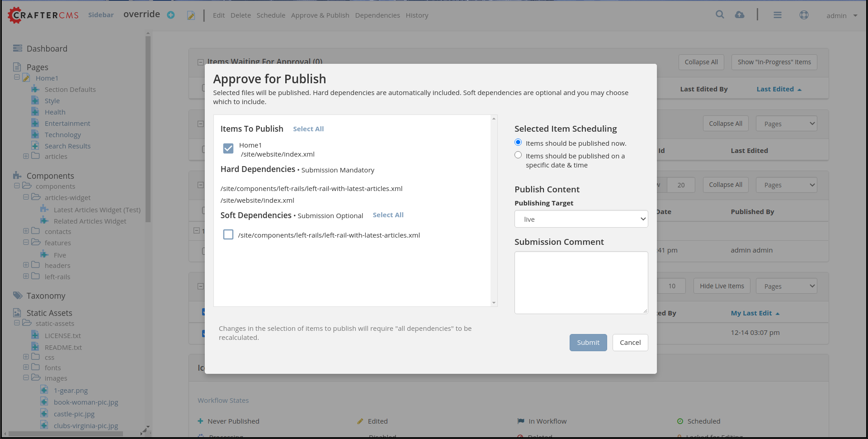Select publish on specific date & time radio
The height and width of the screenshot is (439, 868).
click(x=518, y=155)
